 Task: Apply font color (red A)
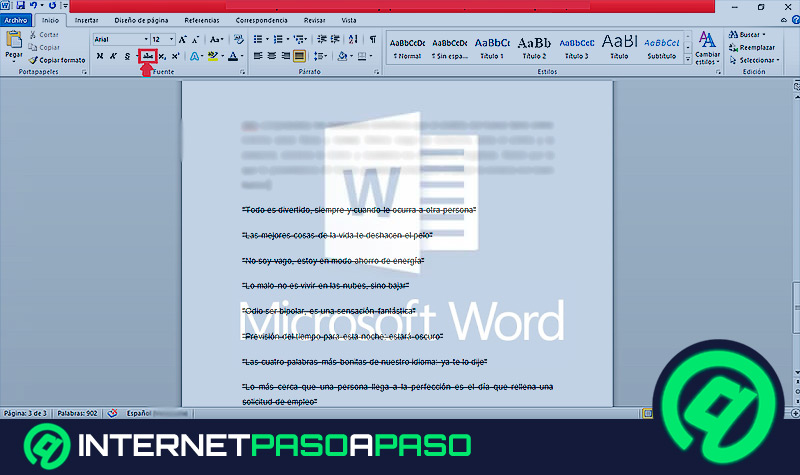click(233, 56)
